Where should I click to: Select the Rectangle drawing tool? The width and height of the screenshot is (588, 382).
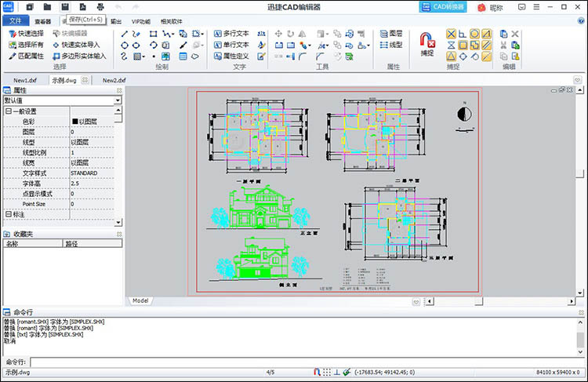153,35
